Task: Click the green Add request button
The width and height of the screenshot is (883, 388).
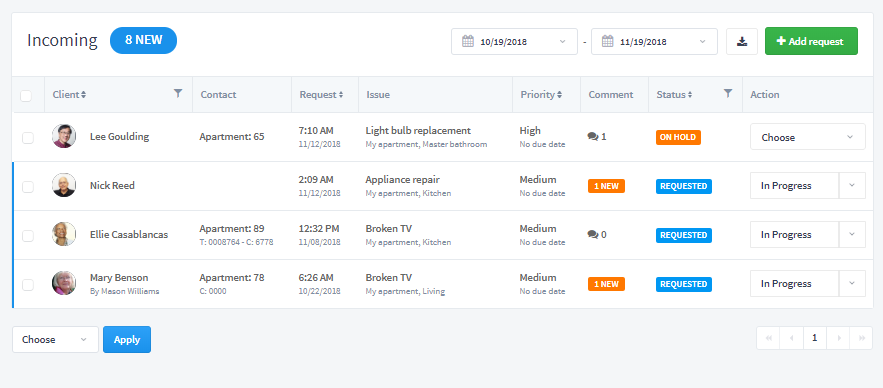Action: [811, 41]
